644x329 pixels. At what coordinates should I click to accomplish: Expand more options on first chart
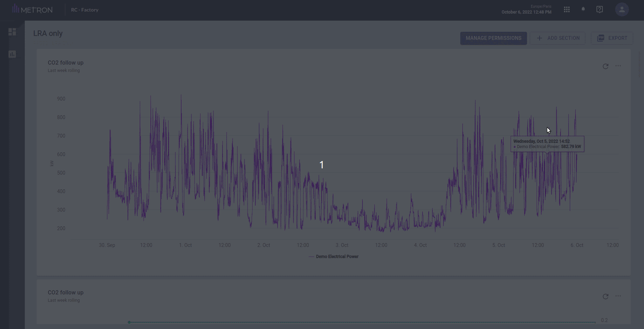click(618, 66)
